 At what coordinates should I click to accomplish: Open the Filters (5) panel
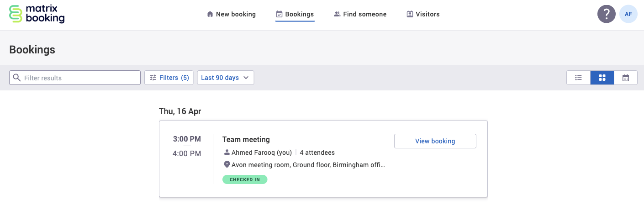[169, 78]
